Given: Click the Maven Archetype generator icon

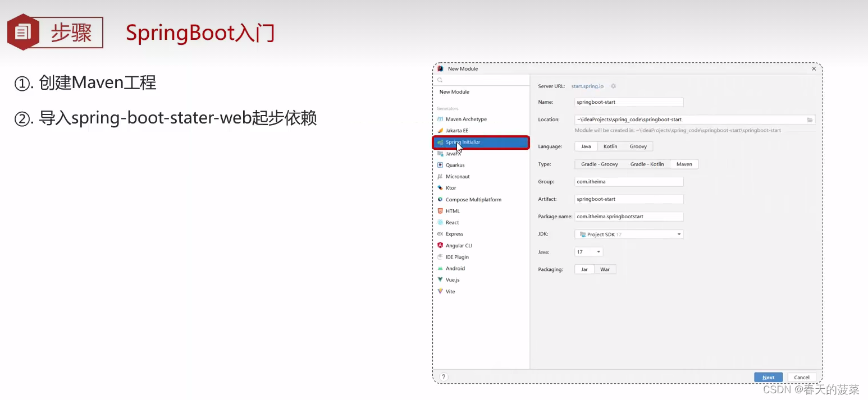Looking at the screenshot, I should click(440, 119).
